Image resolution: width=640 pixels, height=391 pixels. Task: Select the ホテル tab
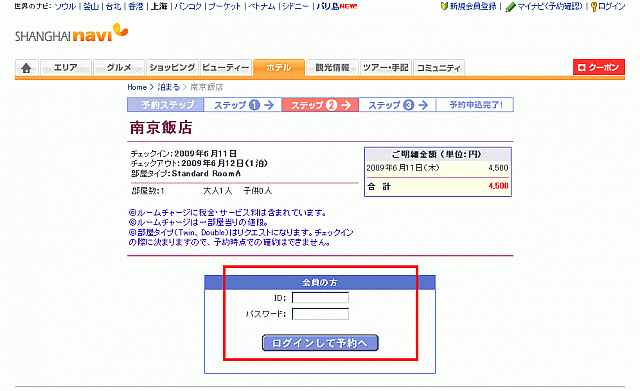click(279, 68)
